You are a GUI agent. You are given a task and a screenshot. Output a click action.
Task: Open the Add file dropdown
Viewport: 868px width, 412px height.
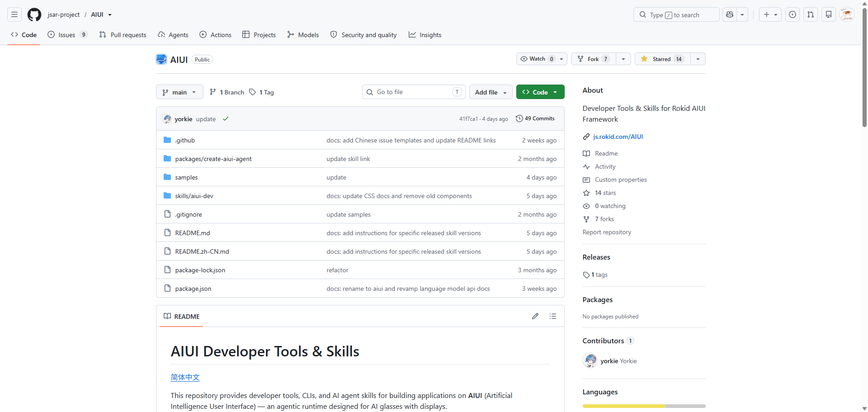coord(491,92)
